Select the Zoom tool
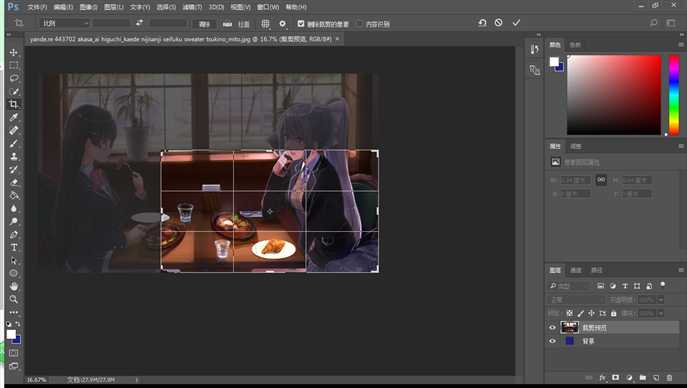The height and width of the screenshot is (388, 687). pyautogui.click(x=14, y=300)
